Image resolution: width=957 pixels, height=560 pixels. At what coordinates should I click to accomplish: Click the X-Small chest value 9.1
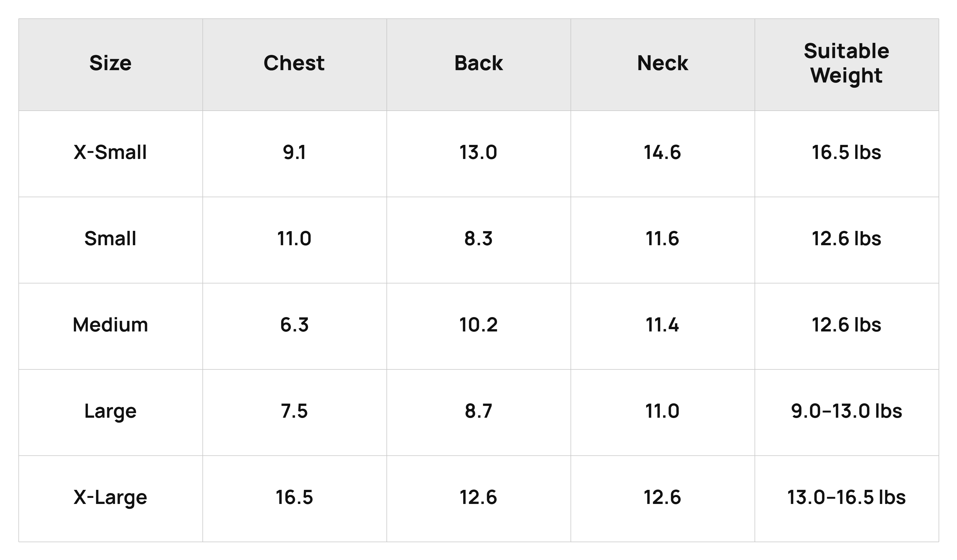[294, 153]
